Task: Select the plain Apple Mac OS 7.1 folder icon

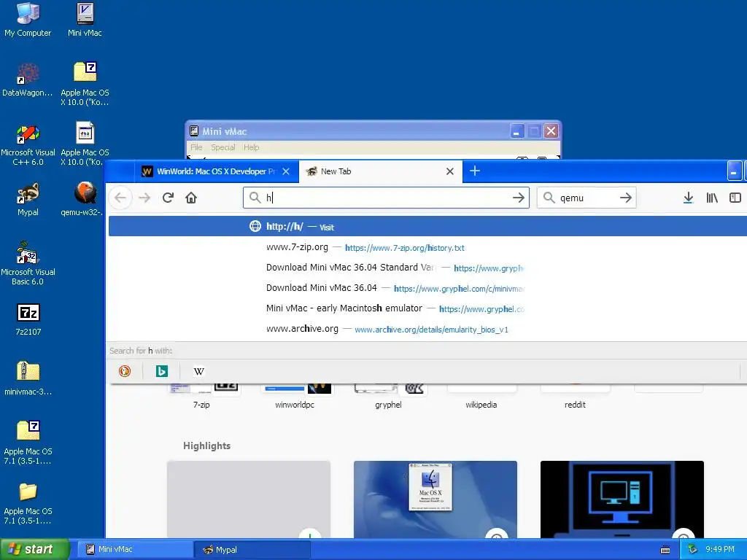Action: coord(28,503)
